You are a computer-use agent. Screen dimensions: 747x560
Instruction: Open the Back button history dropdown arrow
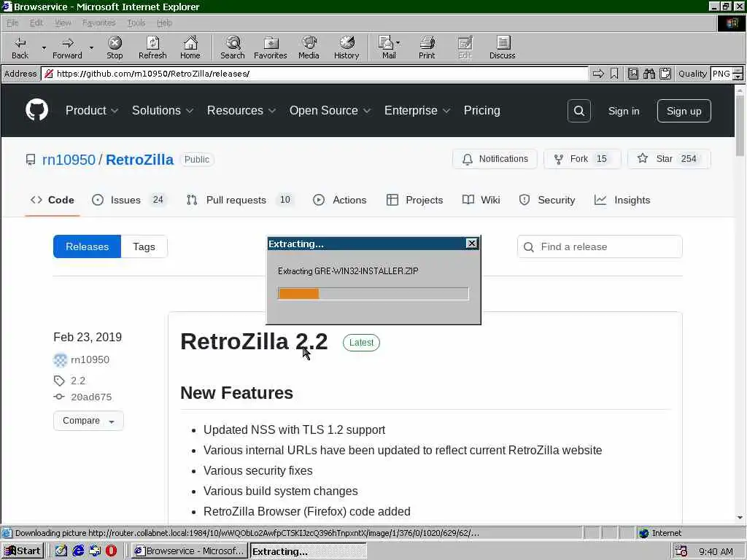(44, 47)
